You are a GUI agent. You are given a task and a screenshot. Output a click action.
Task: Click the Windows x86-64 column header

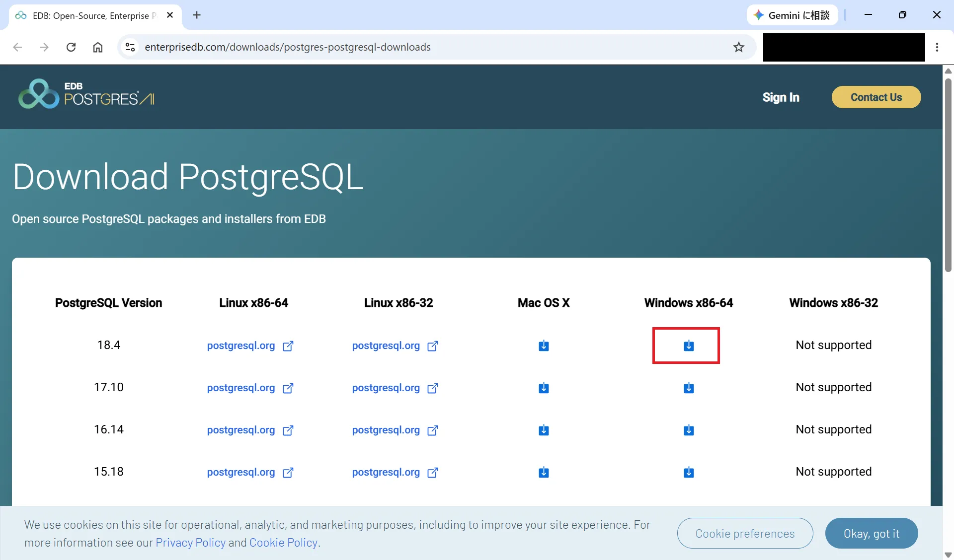coord(689,303)
